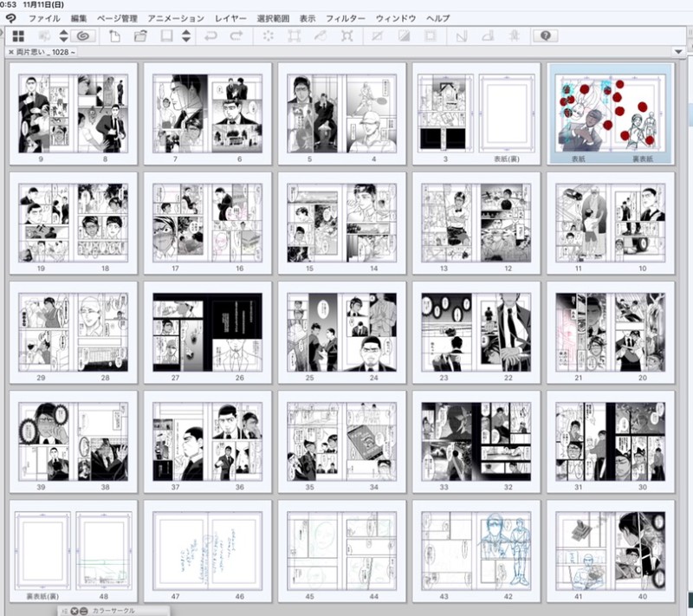Toggle Snap to Grid

point(514,36)
